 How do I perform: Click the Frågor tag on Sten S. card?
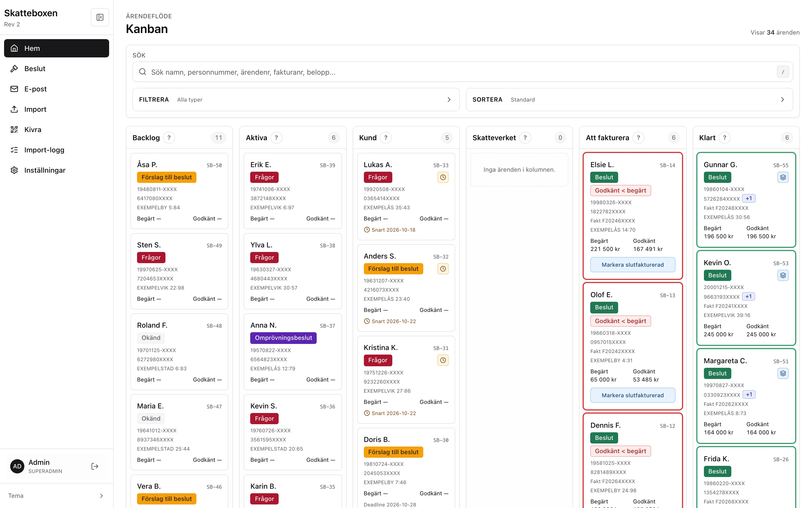coord(151,258)
